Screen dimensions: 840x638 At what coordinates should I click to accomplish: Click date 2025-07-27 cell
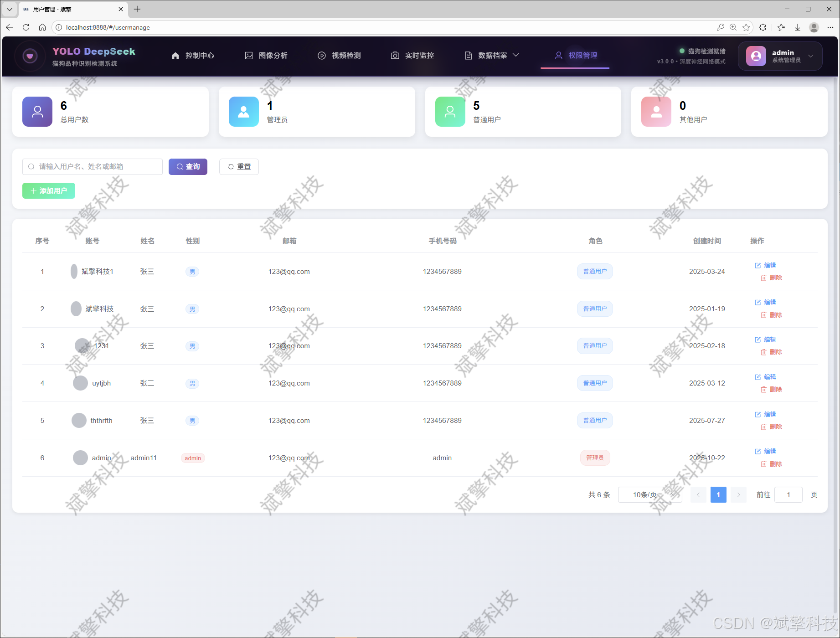707,421
